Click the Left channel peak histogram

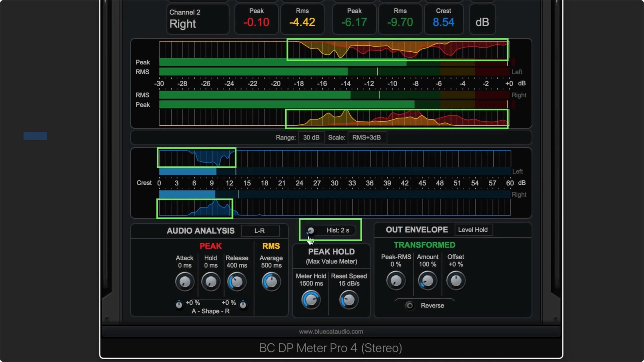(x=334, y=49)
